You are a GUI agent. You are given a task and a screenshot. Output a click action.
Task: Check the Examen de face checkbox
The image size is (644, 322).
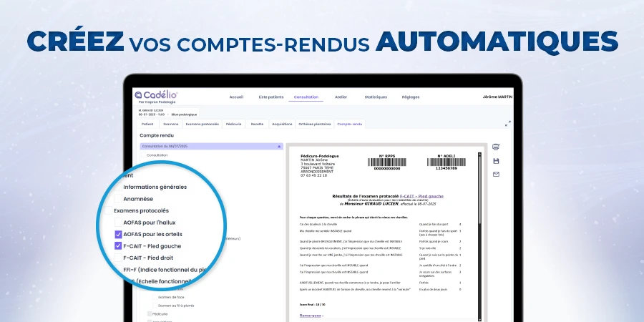(x=155, y=297)
